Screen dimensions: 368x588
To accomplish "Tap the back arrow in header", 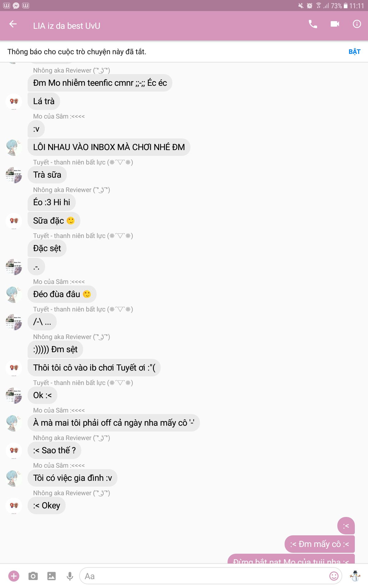I will (13, 24).
